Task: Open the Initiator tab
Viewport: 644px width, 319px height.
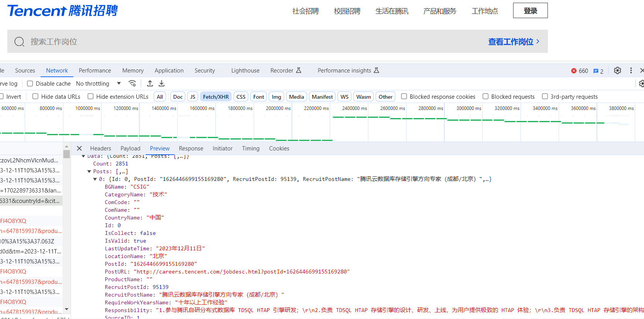Action: [x=223, y=149]
